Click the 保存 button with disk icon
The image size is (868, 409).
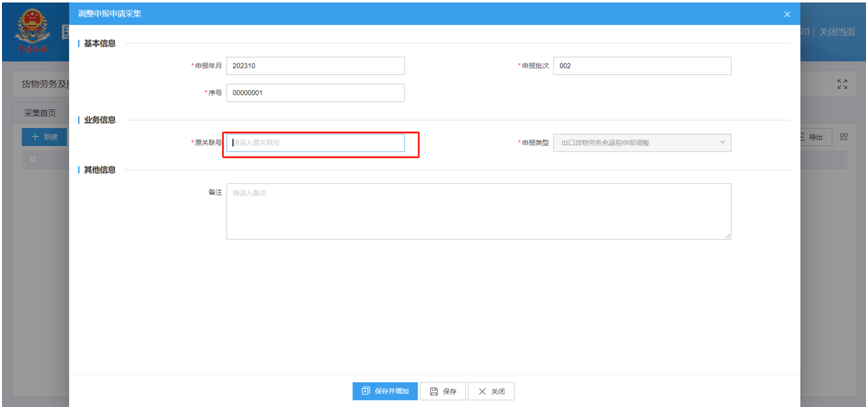[x=443, y=391]
